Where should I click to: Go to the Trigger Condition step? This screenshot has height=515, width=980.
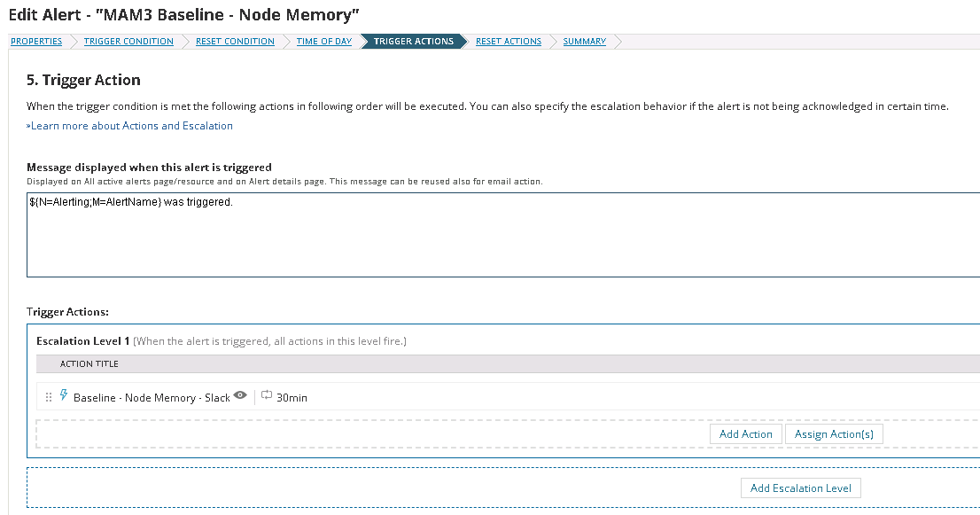click(128, 42)
